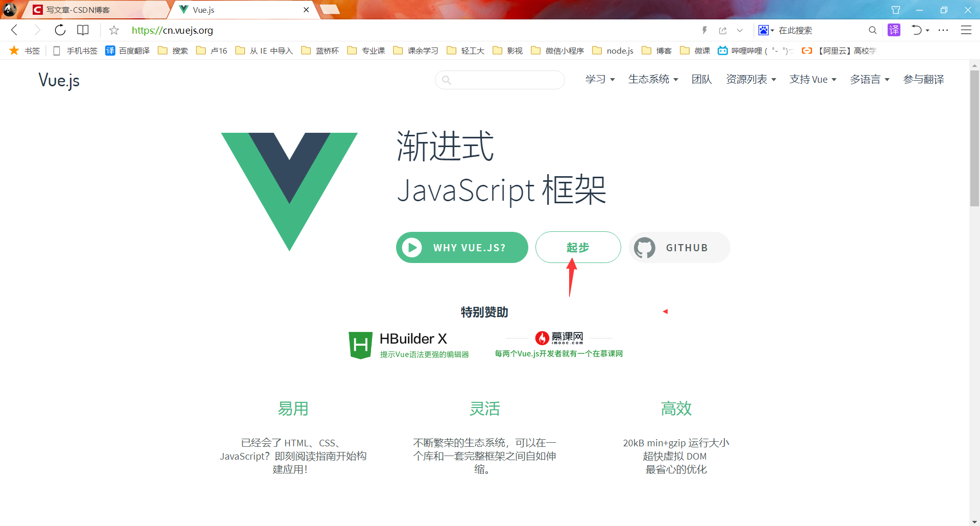The image size is (980, 526).
Task: Click the magnifier icon in browser search box
Action: [872, 30]
